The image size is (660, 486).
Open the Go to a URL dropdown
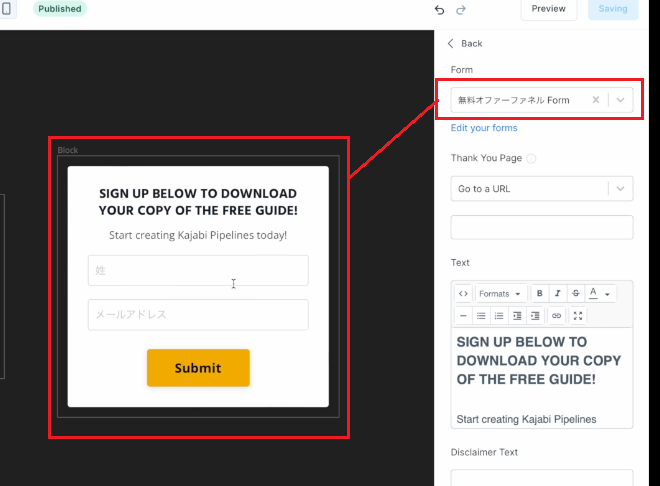[542, 189]
